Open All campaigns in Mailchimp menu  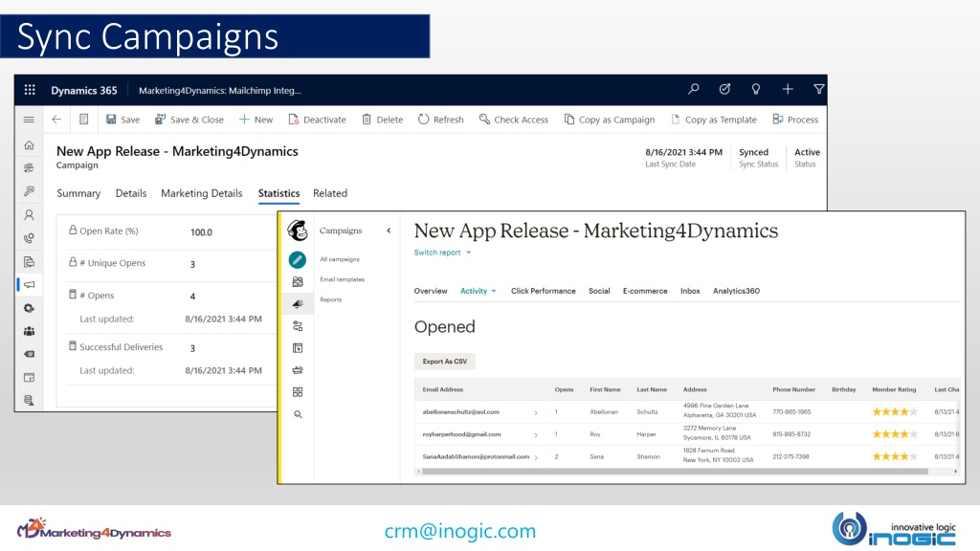click(340, 259)
